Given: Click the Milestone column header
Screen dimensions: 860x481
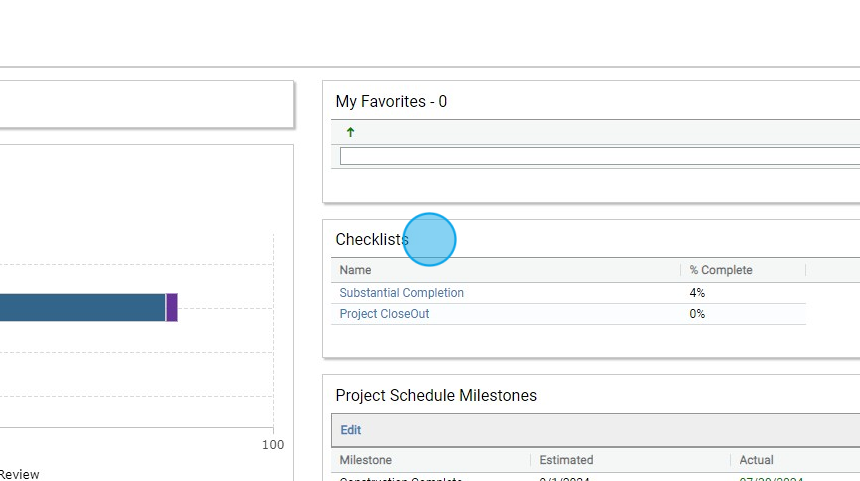Looking at the screenshot, I should (366, 460).
